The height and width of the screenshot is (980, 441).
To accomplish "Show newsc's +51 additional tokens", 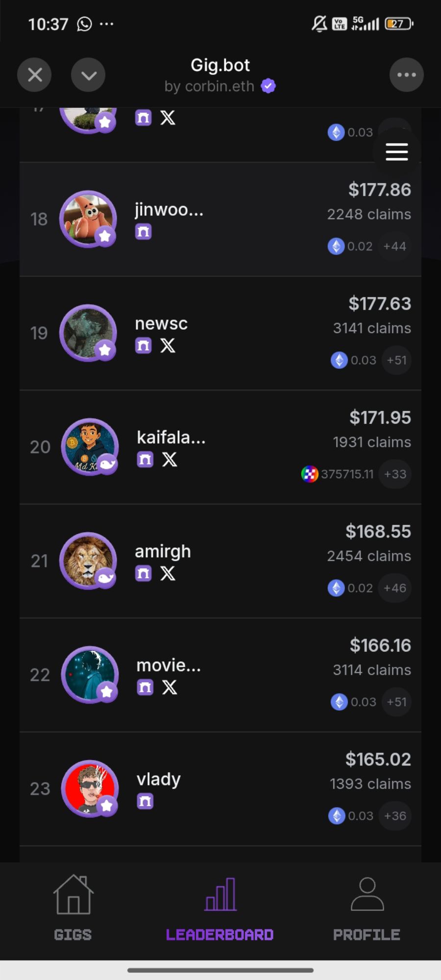I will pyautogui.click(x=396, y=360).
